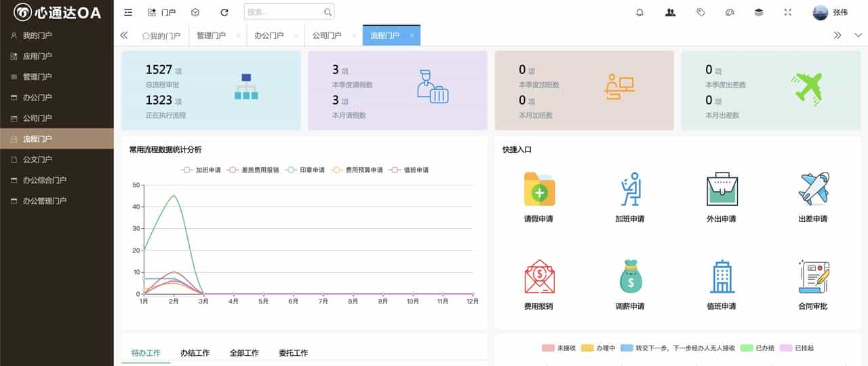Switch to 全部工作 tab
868x366 pixels.
click(x=244, y=353)
